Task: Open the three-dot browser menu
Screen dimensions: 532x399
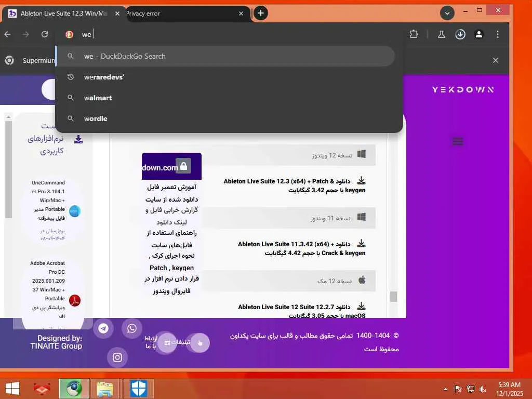Action: (497, 34)
